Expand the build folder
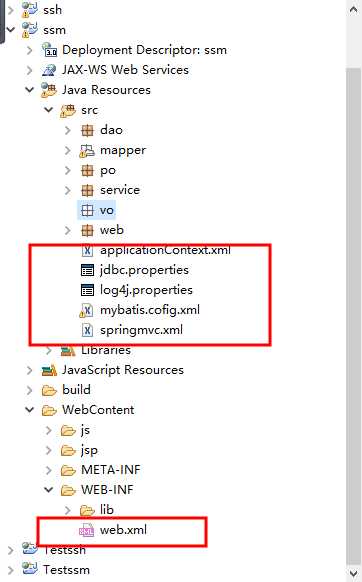The image size is (362, 582). [30, 390]
